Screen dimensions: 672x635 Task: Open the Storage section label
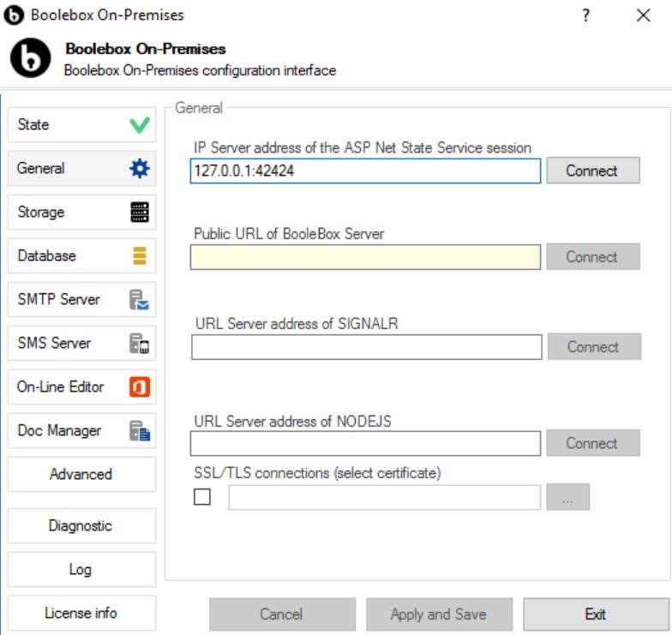click(x=41, y=213)
